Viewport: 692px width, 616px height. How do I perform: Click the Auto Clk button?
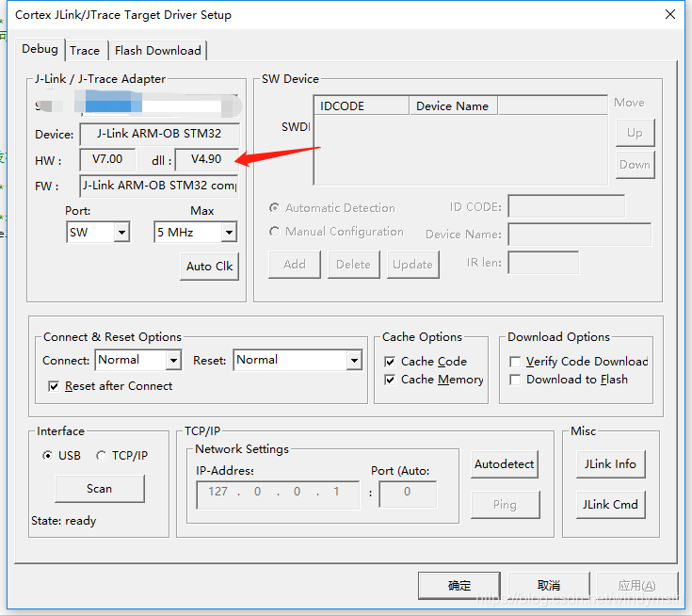click(x=209, y=267)
